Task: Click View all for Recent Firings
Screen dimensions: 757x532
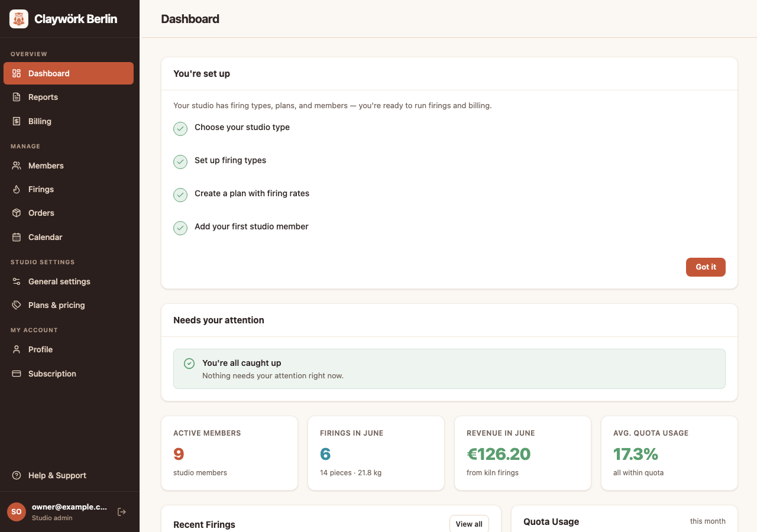Action: (469, 524)
